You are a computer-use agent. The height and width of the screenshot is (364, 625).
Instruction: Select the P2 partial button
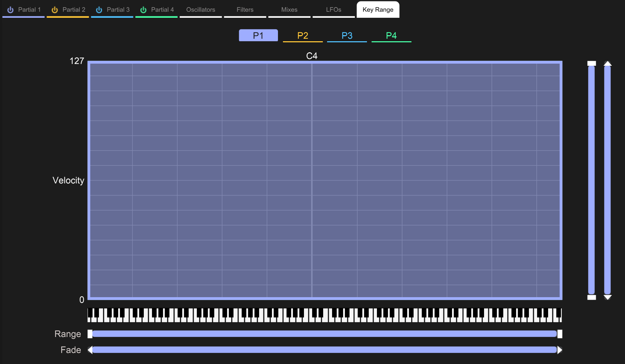[303, 36]
